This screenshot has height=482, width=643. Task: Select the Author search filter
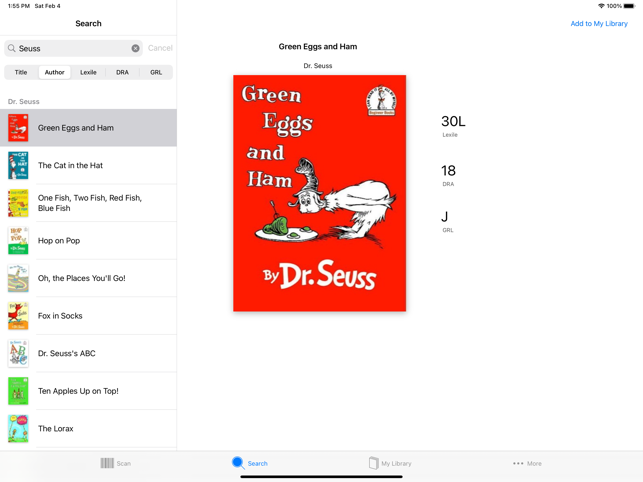(x=55, y=72)
